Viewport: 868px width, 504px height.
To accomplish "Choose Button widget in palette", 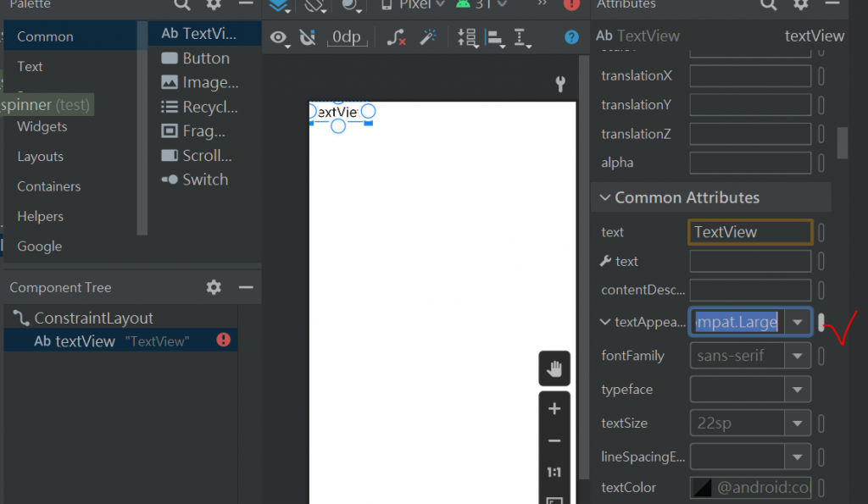I will point(204,58).
